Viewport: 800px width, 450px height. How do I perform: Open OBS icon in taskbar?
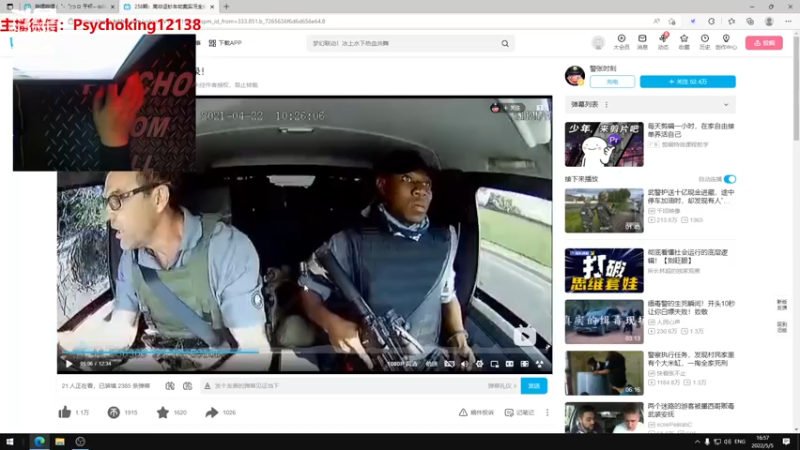pos(80,441)
